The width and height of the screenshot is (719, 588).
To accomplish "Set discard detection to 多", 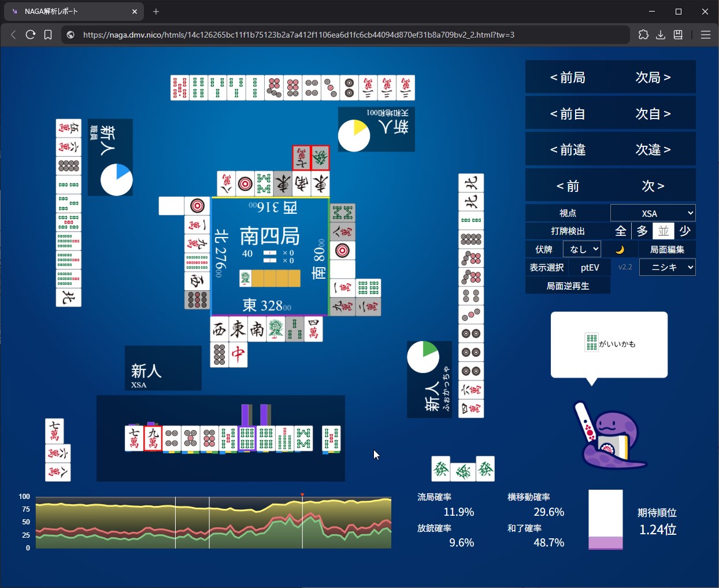I will click(x=642, y=231).
